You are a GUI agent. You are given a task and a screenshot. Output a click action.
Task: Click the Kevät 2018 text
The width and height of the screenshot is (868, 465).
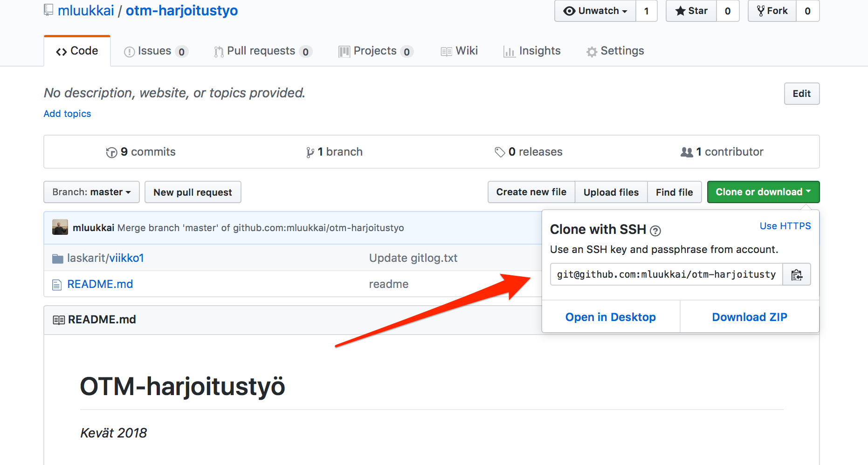pyautogui.click(x=114, y=433)
